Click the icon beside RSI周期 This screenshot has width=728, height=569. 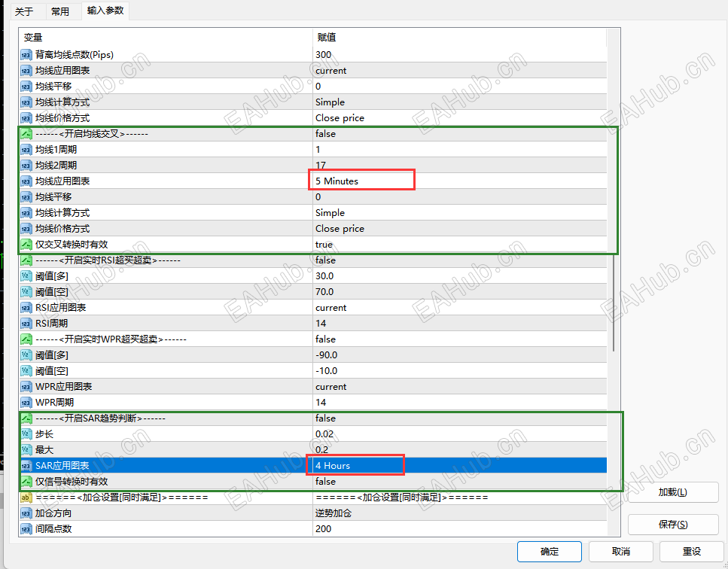[26, 324]
